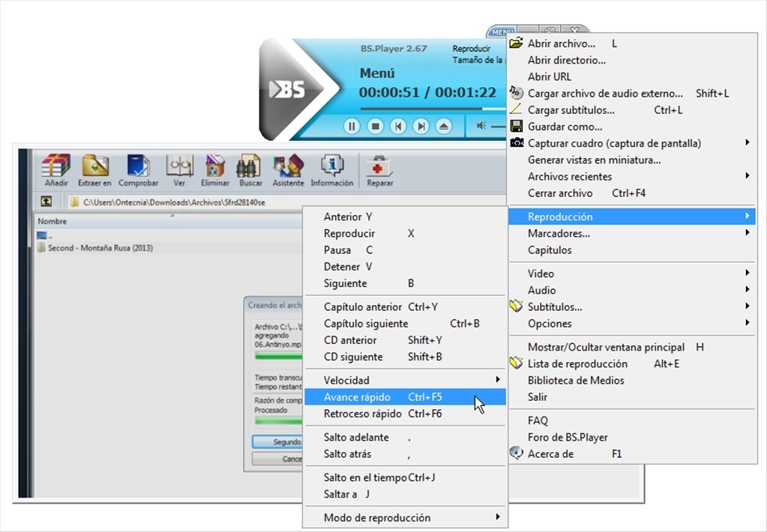Expand the Modo de reproducción submenu arrow

498,516
